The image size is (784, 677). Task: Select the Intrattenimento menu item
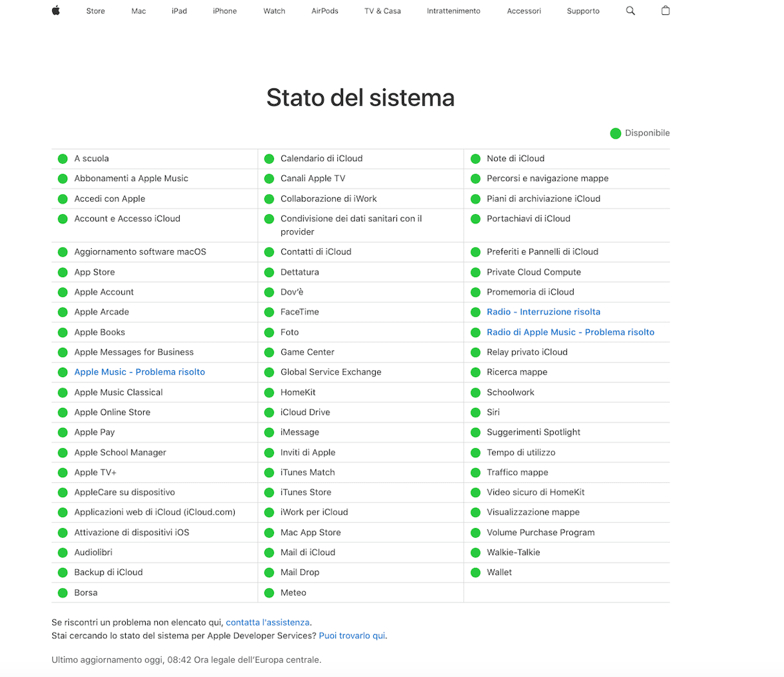pos(453,11)
